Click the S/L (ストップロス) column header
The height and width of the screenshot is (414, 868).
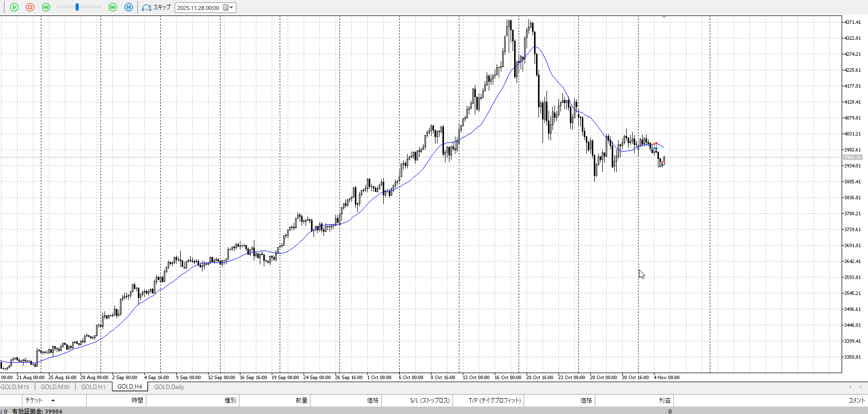pos(430,401)
